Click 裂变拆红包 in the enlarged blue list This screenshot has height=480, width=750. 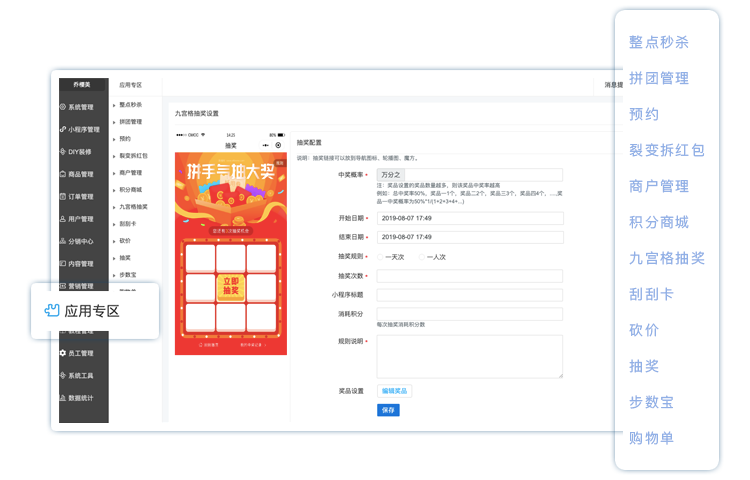[x=667, y=150]
